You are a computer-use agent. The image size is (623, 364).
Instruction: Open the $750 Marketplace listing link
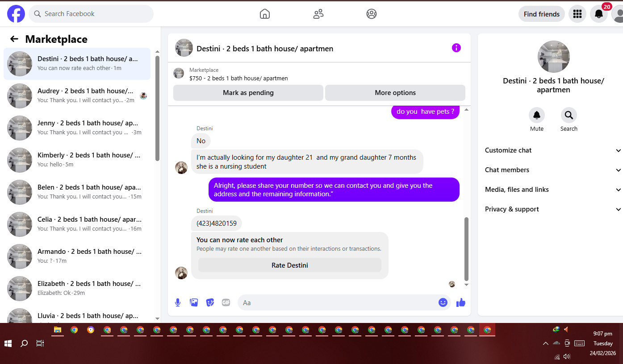(238, 78)
